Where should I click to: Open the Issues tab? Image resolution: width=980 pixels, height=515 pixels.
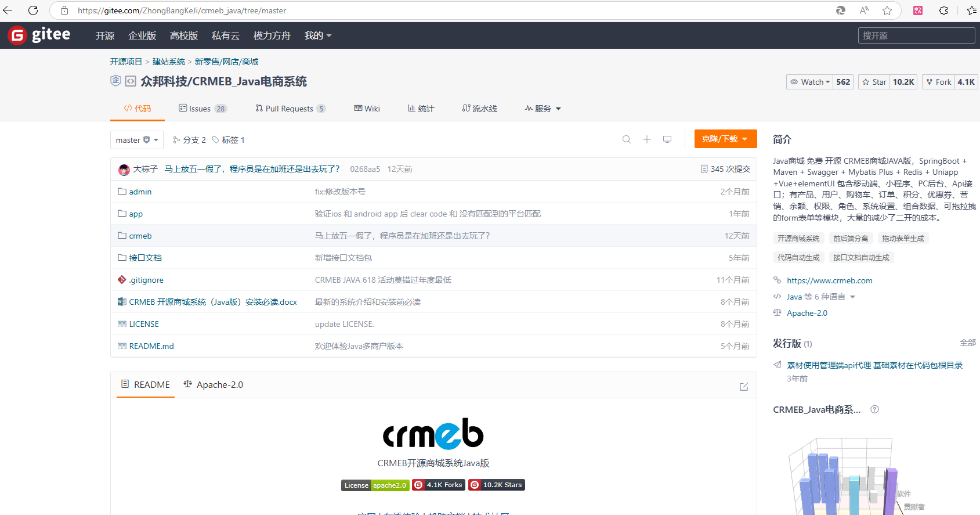point(202,109)
